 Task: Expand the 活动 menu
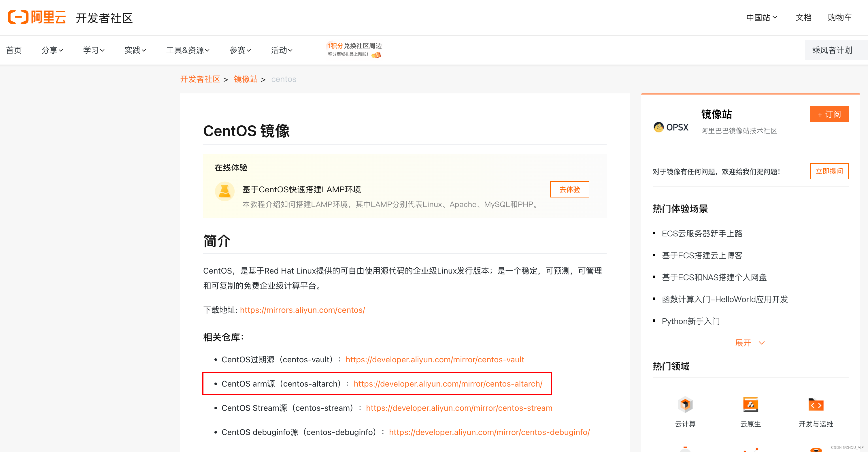tap(282, 50)
